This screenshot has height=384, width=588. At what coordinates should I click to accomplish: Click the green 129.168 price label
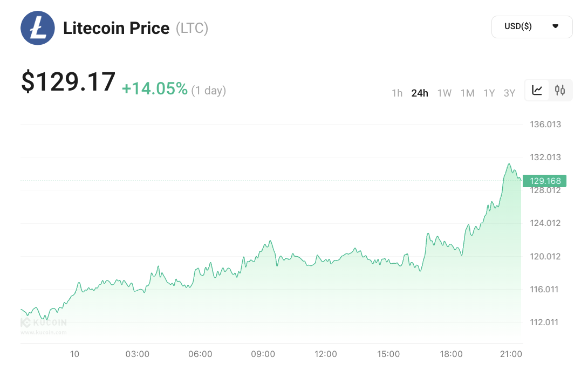pyautogui.click(x=544, y=181)
